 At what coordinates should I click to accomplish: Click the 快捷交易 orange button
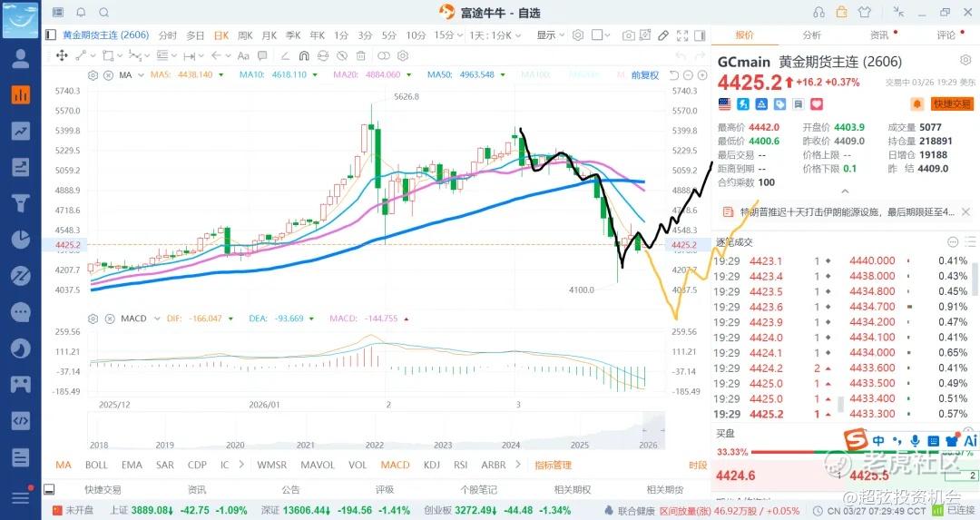(952, 104)
